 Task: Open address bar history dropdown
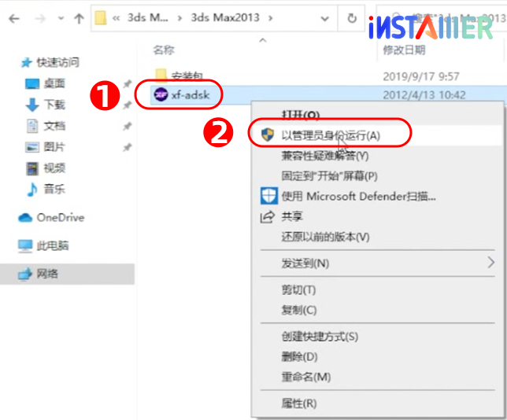click(x=324, y=18)
